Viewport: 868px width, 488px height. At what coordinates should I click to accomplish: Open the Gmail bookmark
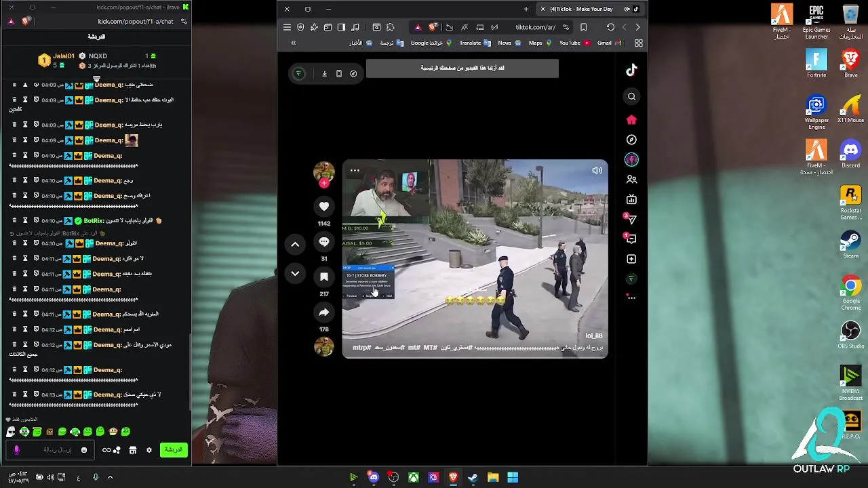(608, 43)
